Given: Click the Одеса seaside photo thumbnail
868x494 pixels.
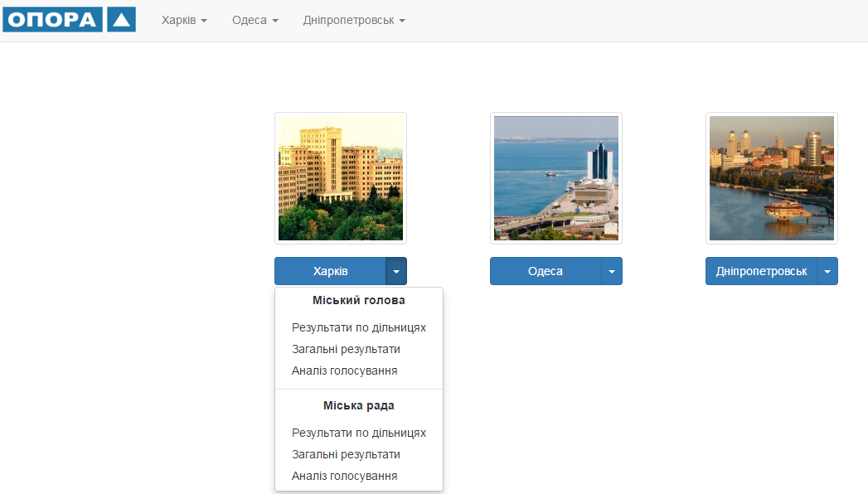Looking at the screenshot, I should click(555, 177).
